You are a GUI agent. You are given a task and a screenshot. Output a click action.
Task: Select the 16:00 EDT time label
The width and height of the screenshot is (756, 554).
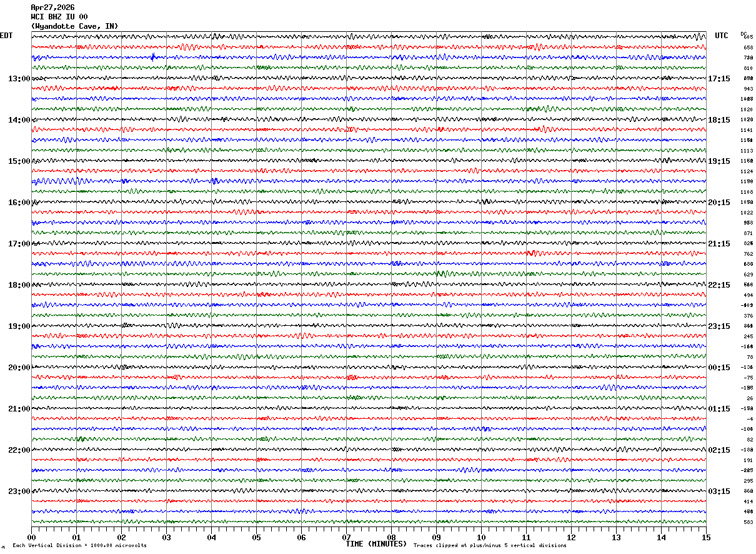(19, 203)
